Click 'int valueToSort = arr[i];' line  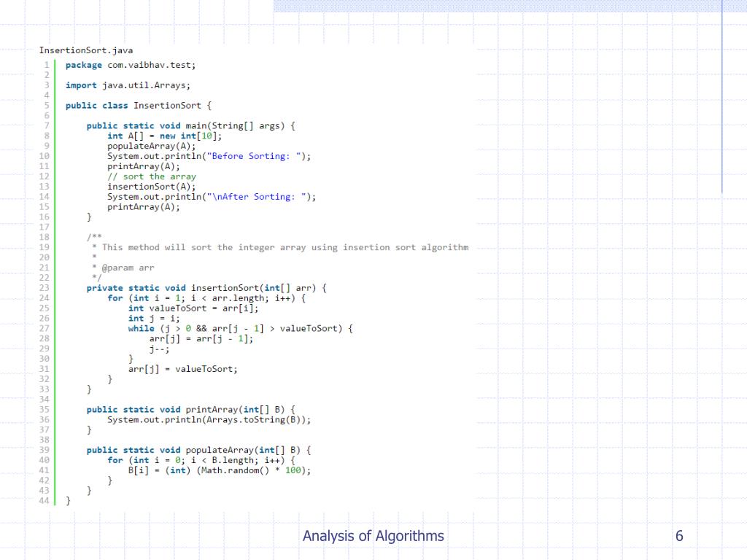pos(193,308)
